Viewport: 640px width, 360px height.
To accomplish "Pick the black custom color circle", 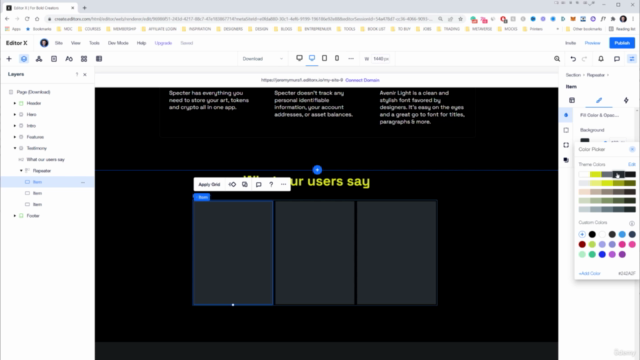I will pyautogui.click(x=592, y=234).
